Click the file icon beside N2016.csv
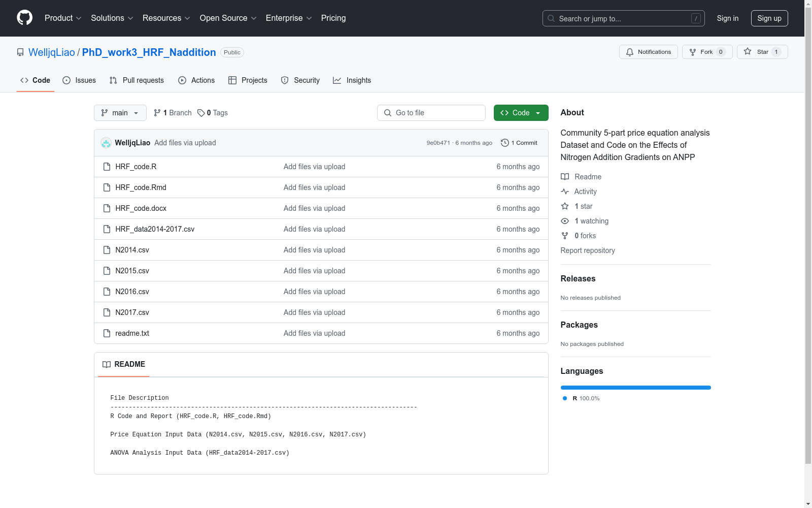Viewport: 812px width, 508px height. (x=107, y=292)
